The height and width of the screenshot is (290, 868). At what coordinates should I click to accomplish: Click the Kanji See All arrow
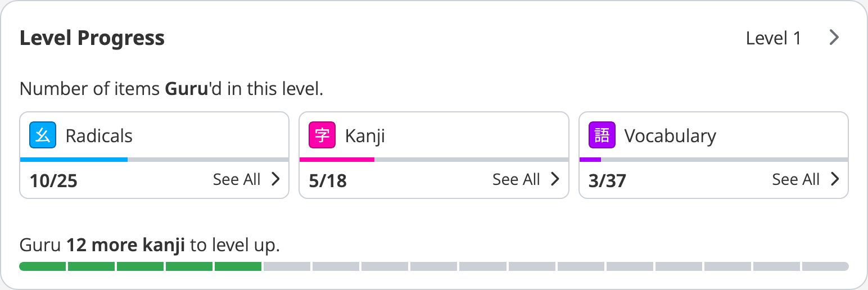pyautogui.click(x=555, y=179)
